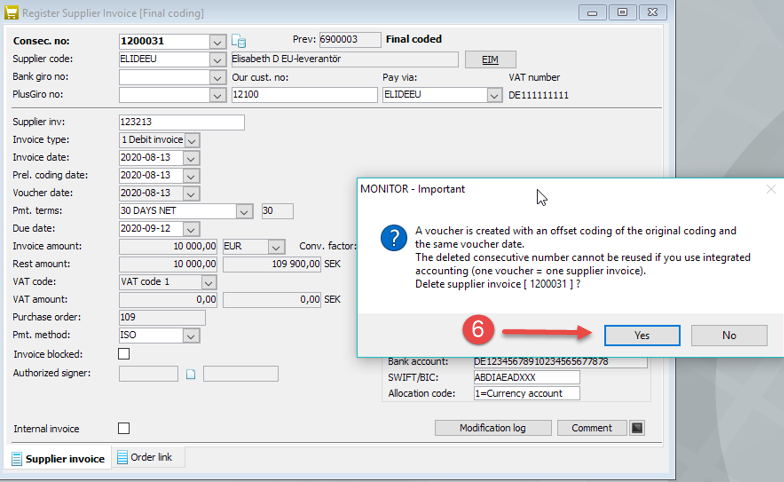Open the Prel. coding date dropdown
The height and width of the screenshot is (482, 784).
pyautogui.click(x=190, y=176)
